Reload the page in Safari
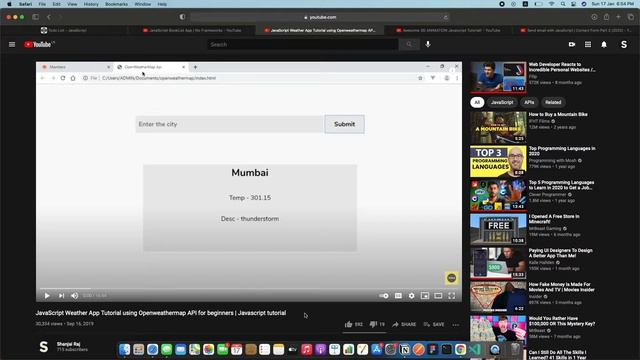 [445, 17]
